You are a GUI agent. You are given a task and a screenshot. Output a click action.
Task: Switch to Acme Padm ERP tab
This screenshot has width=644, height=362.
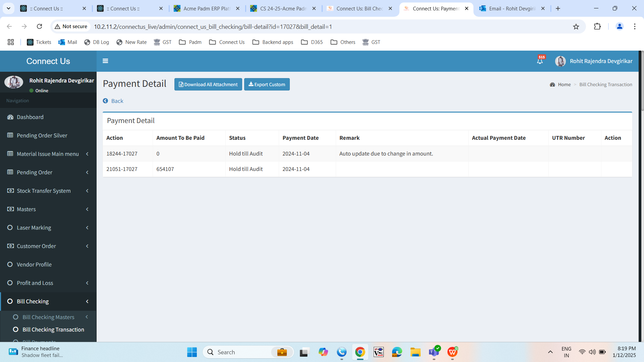[x=207, y=8]
